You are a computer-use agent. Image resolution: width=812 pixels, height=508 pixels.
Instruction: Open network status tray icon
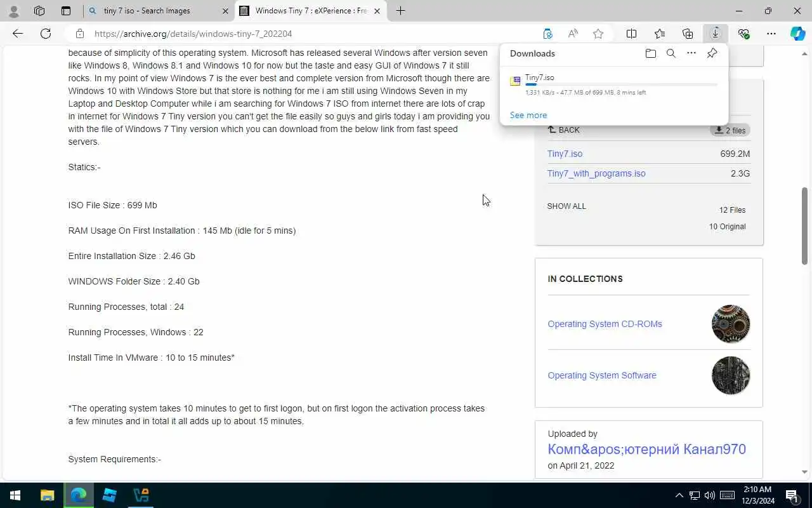(695, 495)
